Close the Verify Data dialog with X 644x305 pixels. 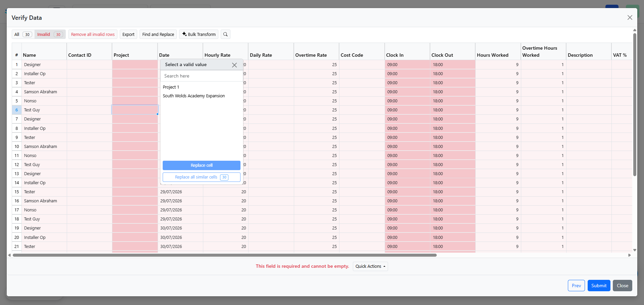[x=630, y=17]
